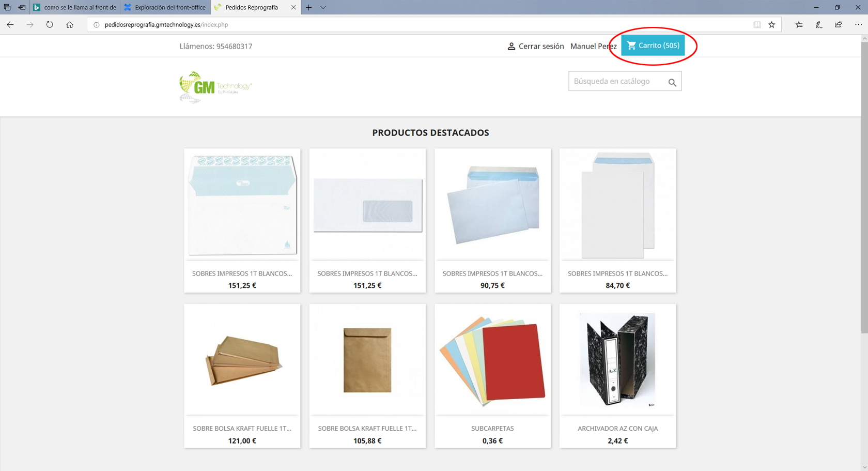Expand the tab preview chevron

click(323, 7)
